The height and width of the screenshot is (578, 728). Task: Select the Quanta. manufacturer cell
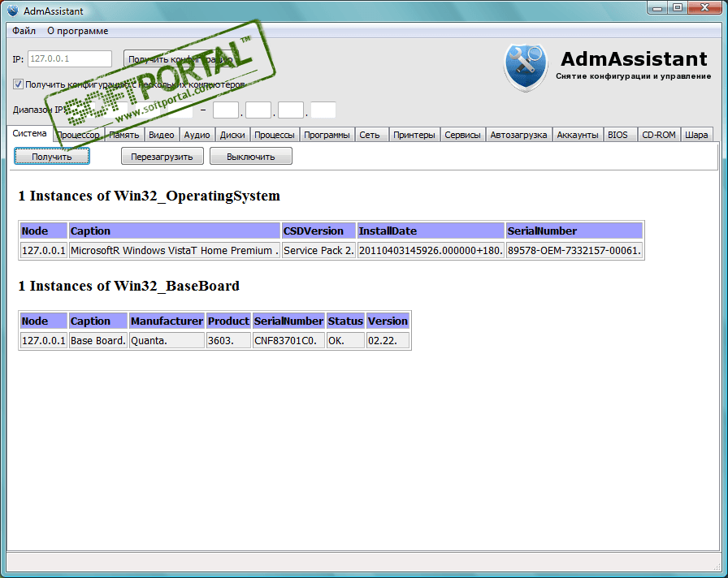tap(167, 340)
